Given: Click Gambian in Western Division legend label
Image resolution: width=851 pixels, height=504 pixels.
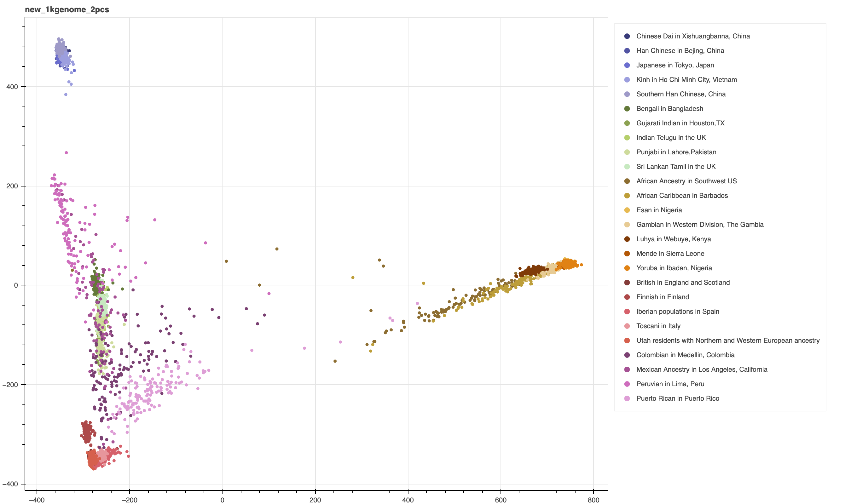Looking at the screenshot, I should click(699, 225).
